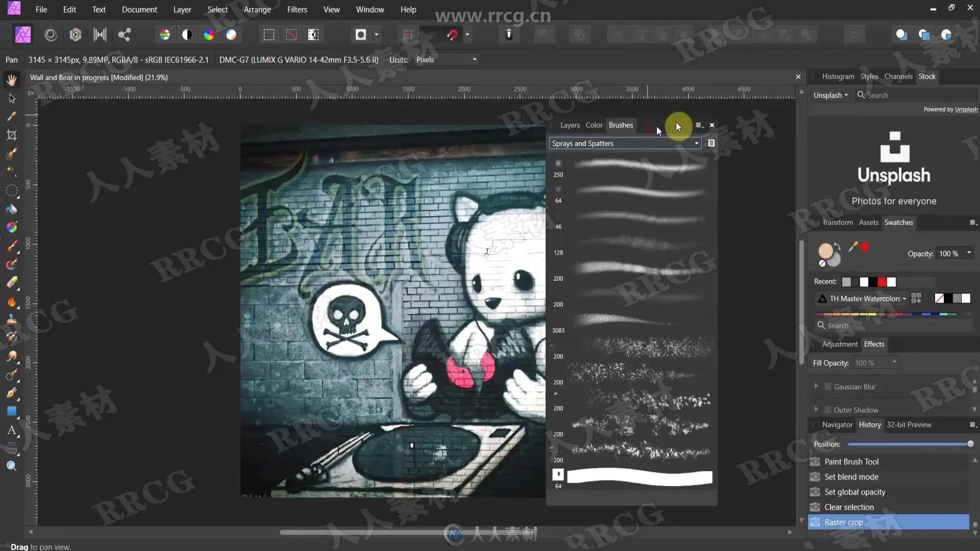This screenshot has width=980, height=551.
Task: Select the Set global opacity history step
Action: tap(889, 492)
